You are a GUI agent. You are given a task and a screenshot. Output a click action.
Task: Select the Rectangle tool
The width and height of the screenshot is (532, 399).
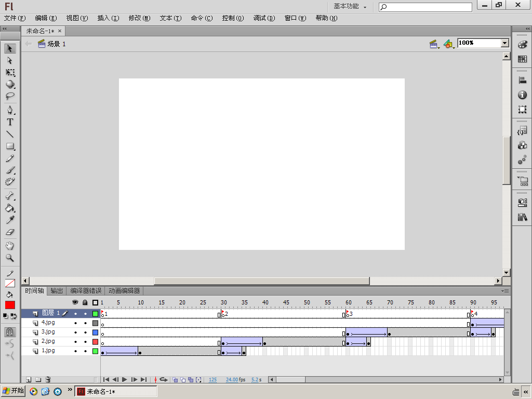point(10,146)
